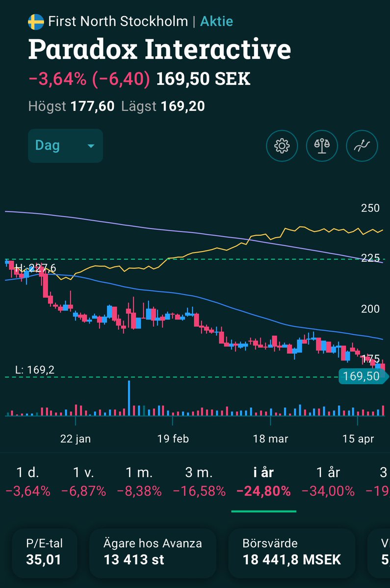Image resolution: width=390 pixels, height=588 pixels.
Task: Select the 1 d. period tab
Action: 27,482
